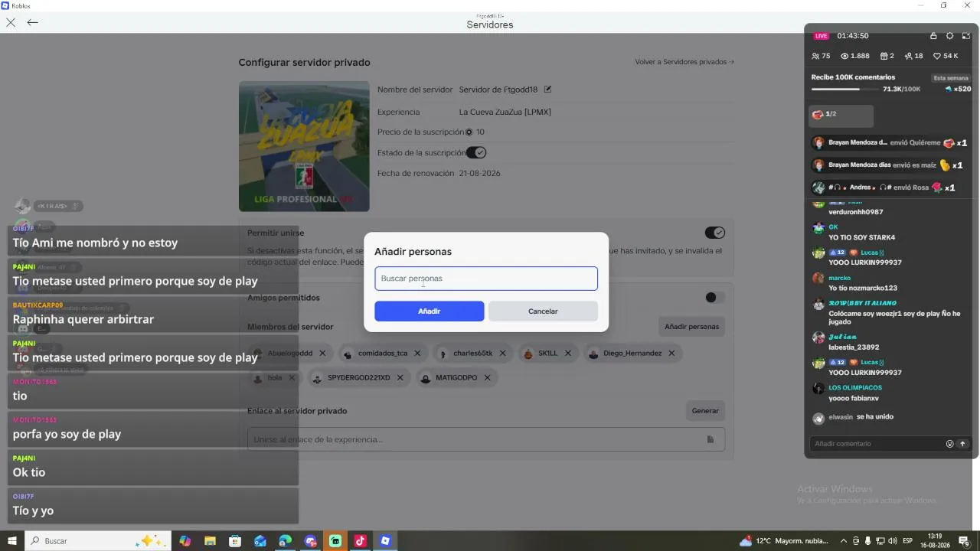The height and width of the screenshot is (551, 980).
Task: Click the viewers count icon showing 75
Action: pos(816,56)
